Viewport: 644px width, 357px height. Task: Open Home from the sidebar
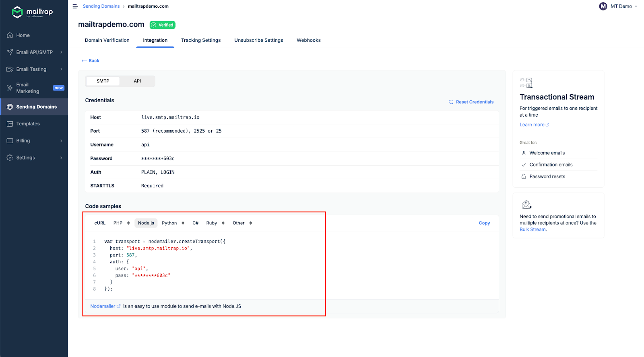coord(23,35)
